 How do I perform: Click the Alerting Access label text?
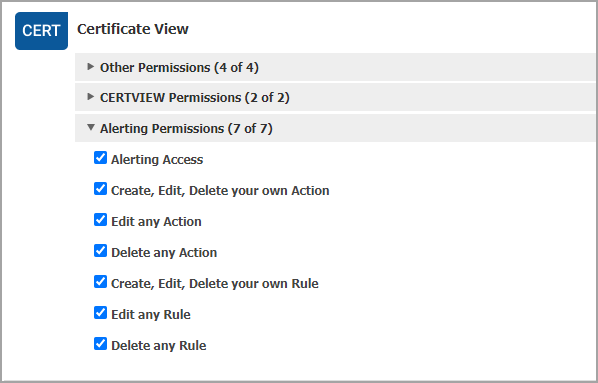[157, 159]
